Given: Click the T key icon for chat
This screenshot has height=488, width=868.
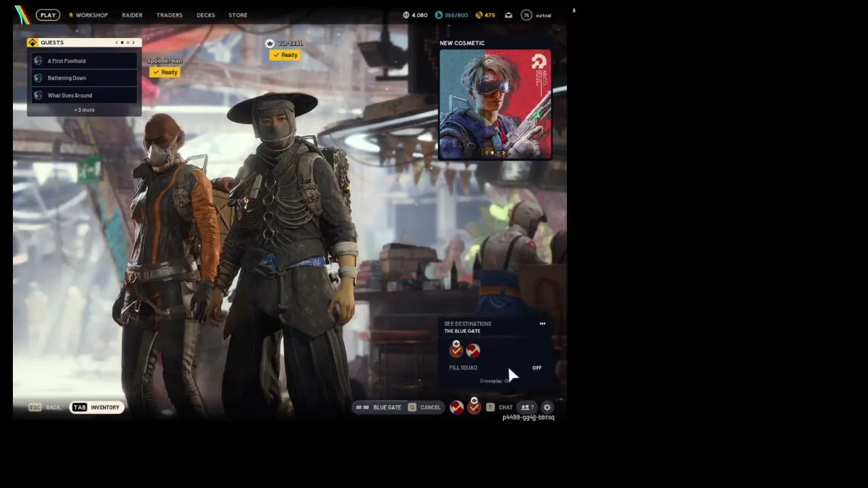Looking at the screenshot, I should 490,407.
